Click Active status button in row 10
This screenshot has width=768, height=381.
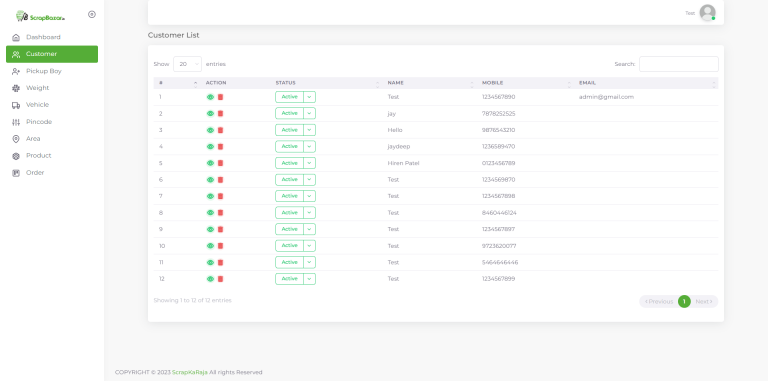point(289,246)
